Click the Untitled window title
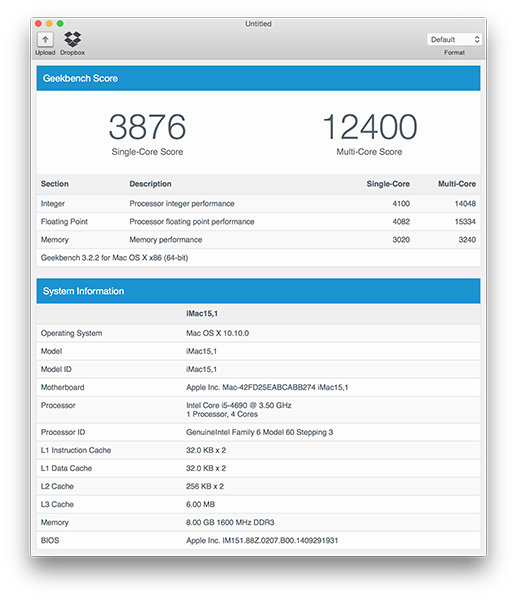517x600 pixels. (258, 24)
